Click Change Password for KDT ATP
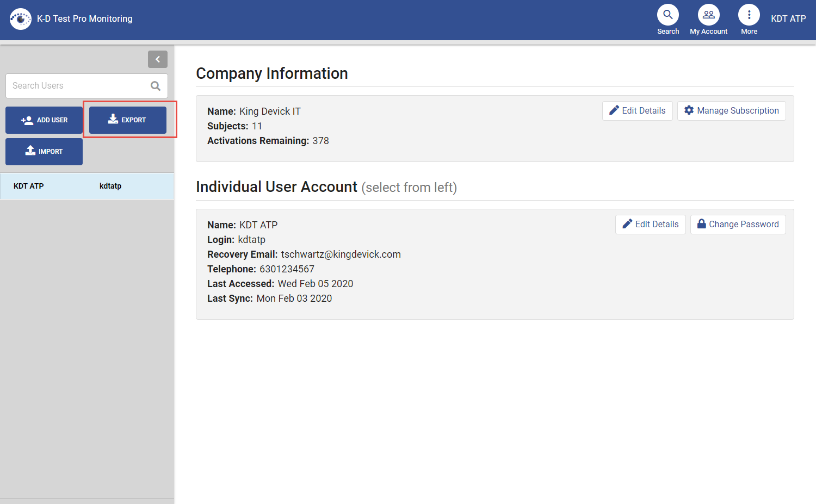This screenshot has width=816, height=504. click(738, 224)
